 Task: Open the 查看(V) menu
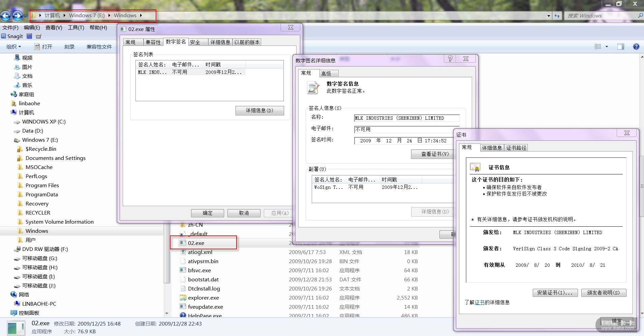pos(54,27)
